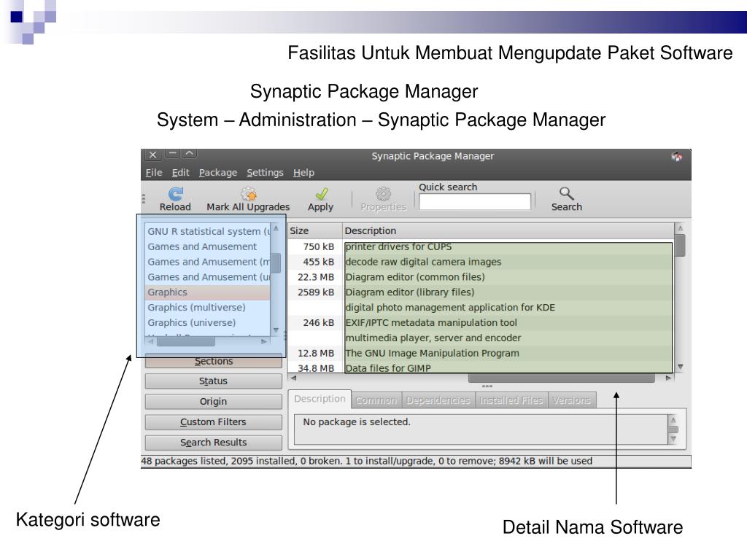747x560 pixels.
Task: Select 'EXIF/IPTC metadata manipulation tool' row
Action: pos(481,323)
